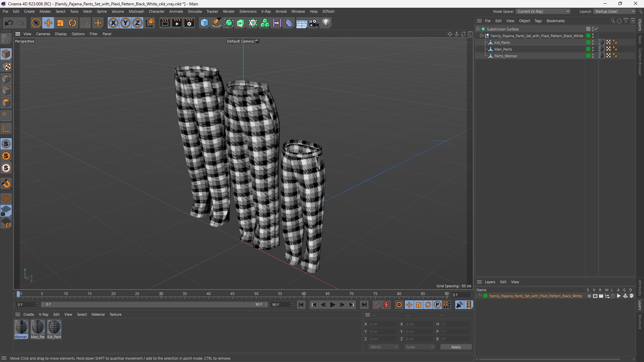Open the Spline Pen tool icon
The image size is (644, 362).
217,23
